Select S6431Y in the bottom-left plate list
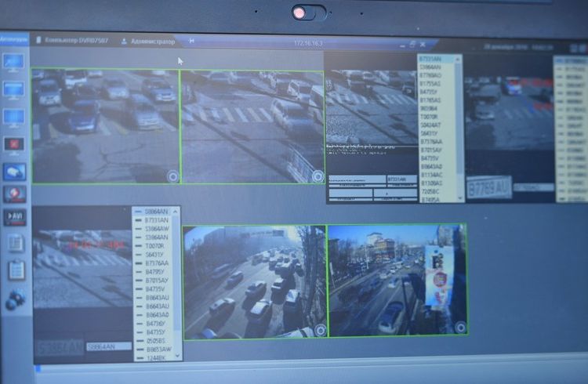Image resolution: width=588 pixels, height=384 pixels. click(155, 255)
